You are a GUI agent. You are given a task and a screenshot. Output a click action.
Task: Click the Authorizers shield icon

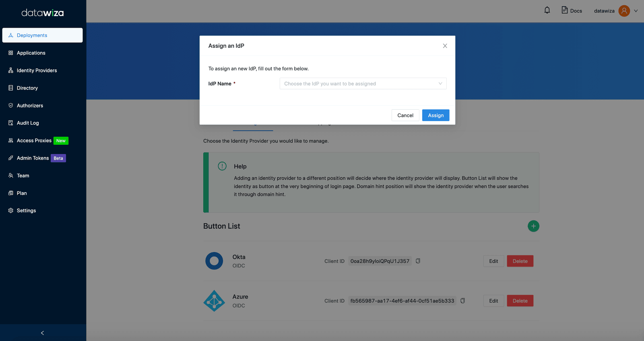11,105
